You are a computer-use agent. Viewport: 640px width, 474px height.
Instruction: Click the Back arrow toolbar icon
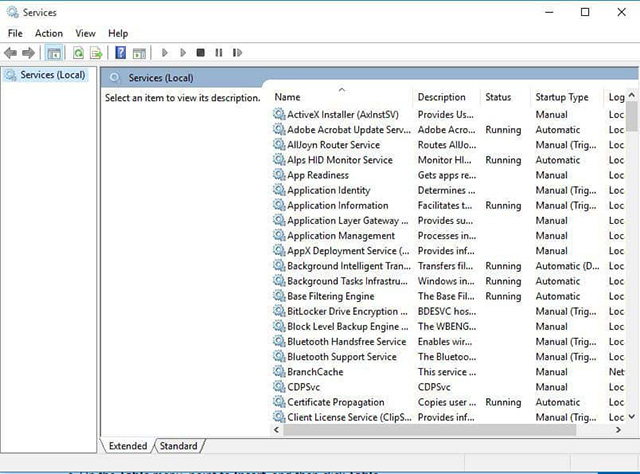tap(11, 53)
